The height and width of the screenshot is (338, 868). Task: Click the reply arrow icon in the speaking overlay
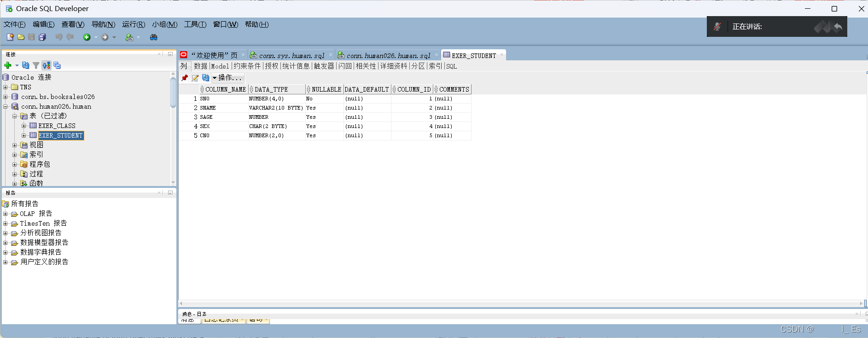point(838,27)
